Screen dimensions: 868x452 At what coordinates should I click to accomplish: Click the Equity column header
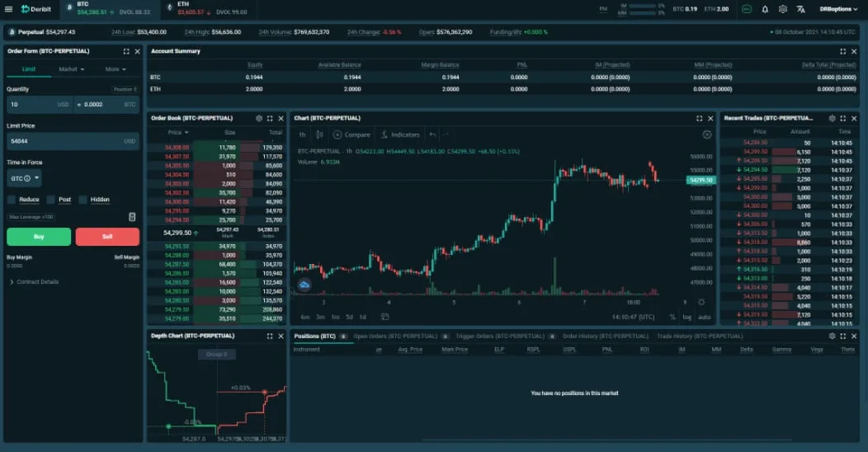coord(255,64)
